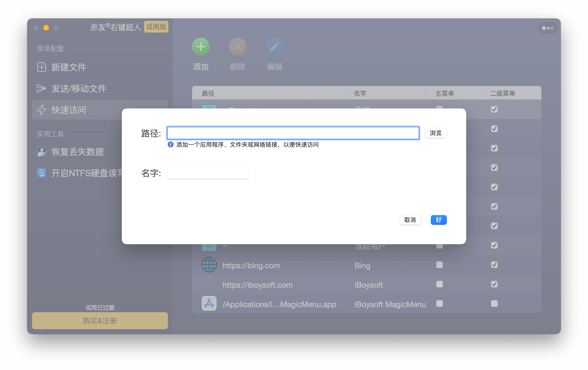Click the 浏览 browse button
This screenshot has width=588, height=370.
[436, 133]
